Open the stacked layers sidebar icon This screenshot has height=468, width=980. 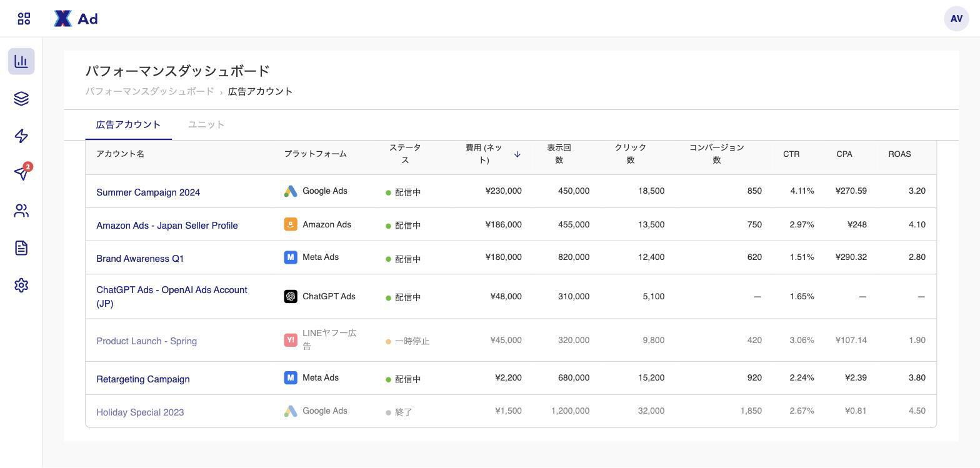pos(21,99)
